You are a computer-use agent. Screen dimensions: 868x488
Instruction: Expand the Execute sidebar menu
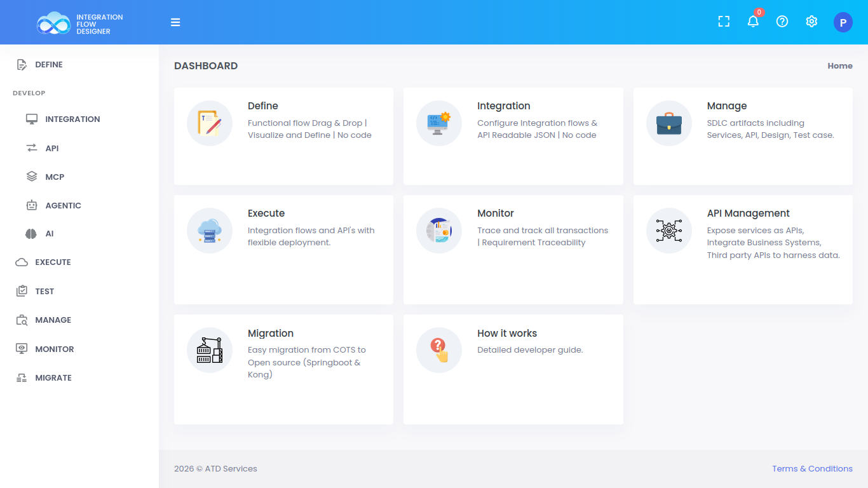[53, 262]
